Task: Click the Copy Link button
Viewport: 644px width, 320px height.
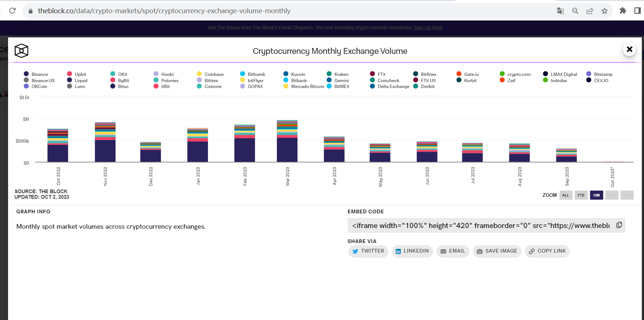Action: (x=547, y=251)
